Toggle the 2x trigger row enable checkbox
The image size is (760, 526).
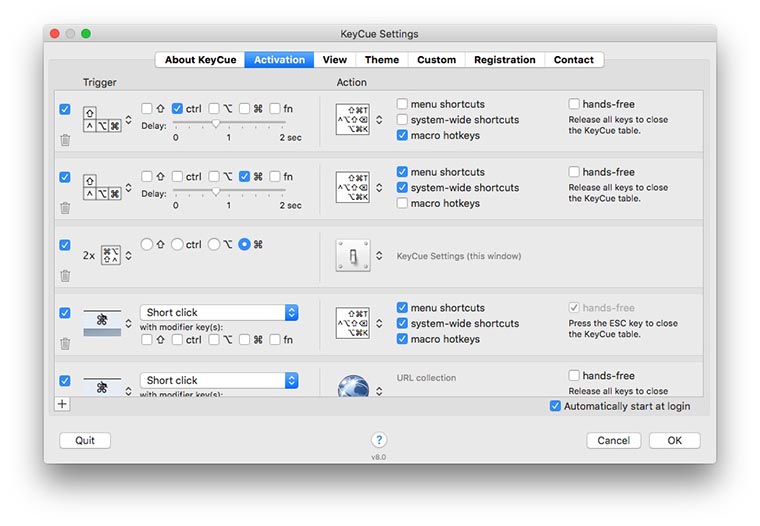(x=65, y=245)
